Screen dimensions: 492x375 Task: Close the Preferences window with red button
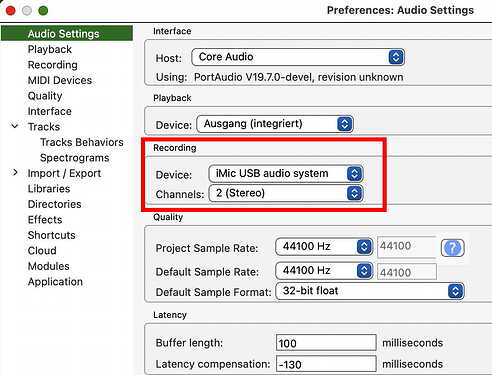(x=11, y=10)
